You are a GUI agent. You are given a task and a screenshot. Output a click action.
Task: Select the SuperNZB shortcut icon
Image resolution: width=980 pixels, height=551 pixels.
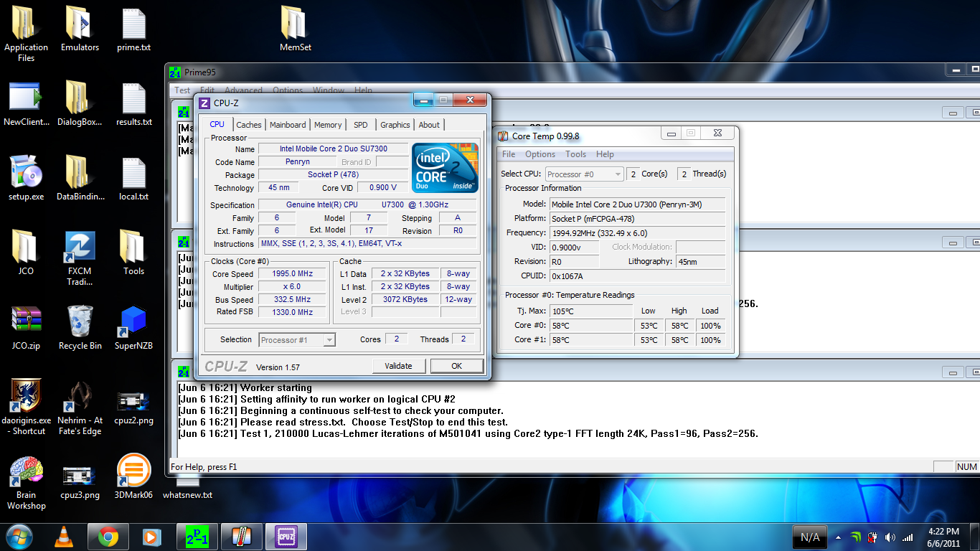click(x=134, y=327)
